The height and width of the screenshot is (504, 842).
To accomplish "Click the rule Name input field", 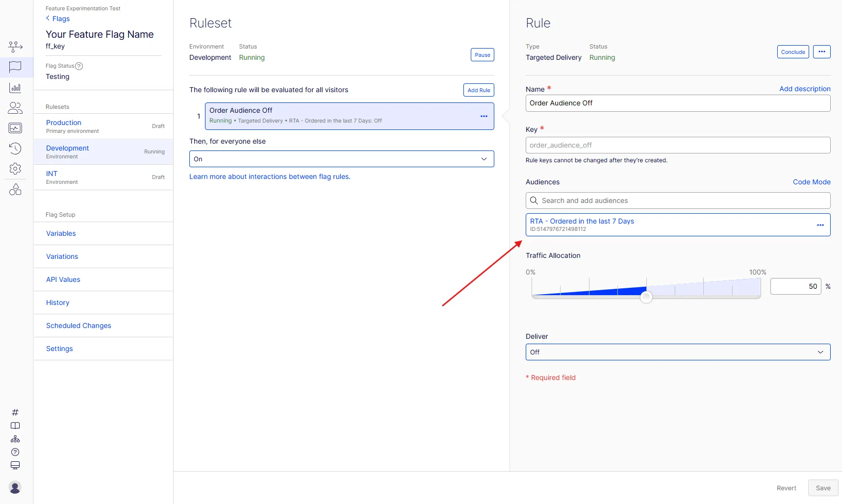I will [x=678, y=103].
